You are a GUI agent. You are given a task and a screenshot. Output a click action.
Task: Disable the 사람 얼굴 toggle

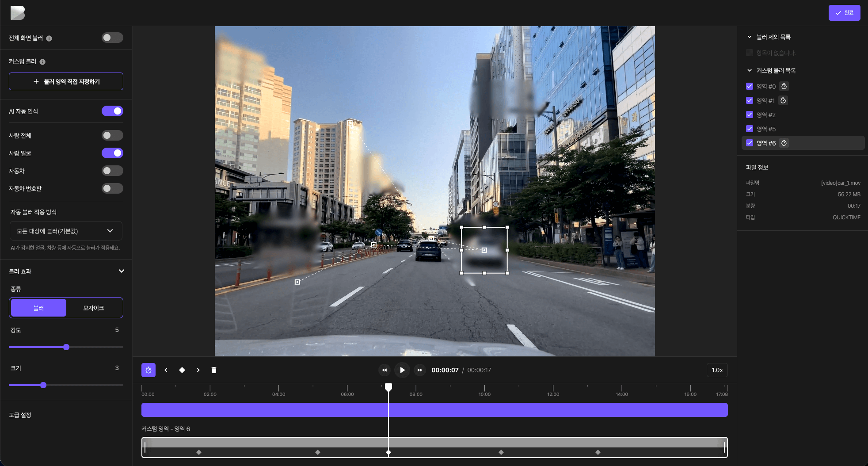tap(112, 153)
